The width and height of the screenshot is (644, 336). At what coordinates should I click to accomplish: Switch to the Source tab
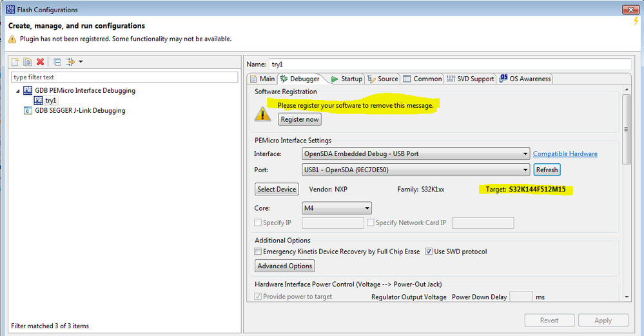383,79
